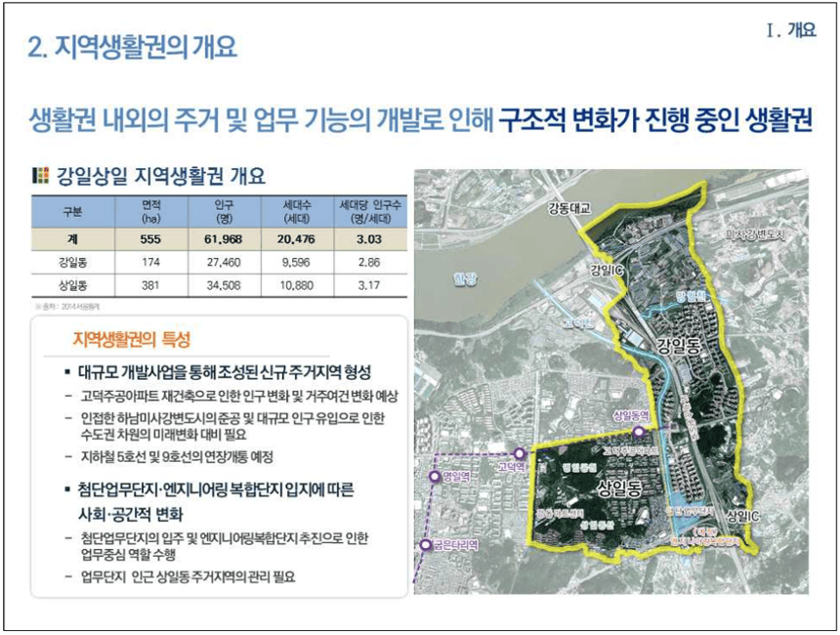Click the area value '381'
The width and height of the screenshot is (840, 635).
click(150, 285)
